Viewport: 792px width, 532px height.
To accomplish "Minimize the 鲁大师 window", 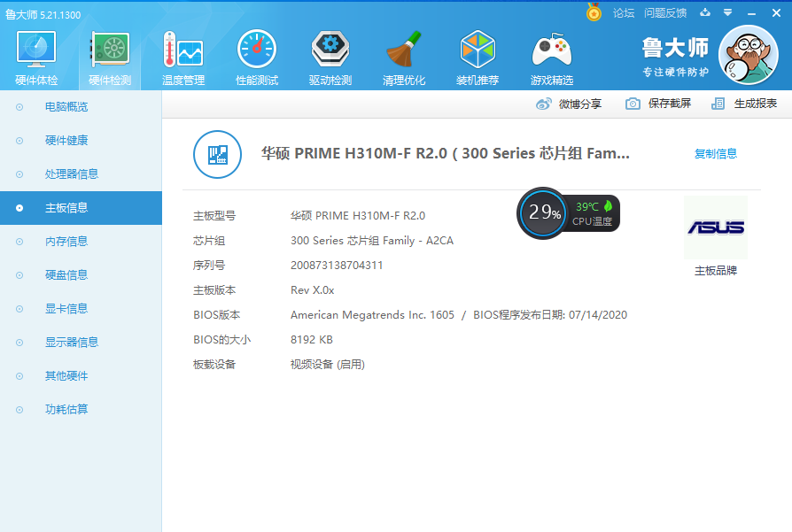I will [751, 13].
